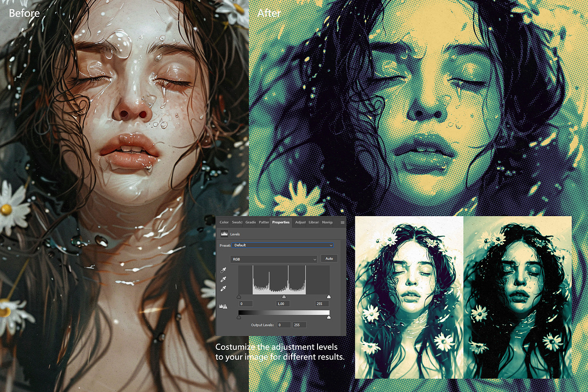Click the highlight input field showing 255
Screen dimensions: 588x392
322,304
